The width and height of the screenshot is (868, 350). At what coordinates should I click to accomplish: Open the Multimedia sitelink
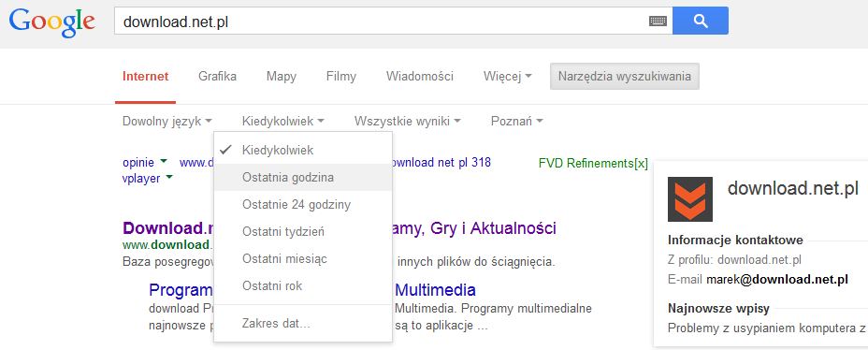click(435, 289)
